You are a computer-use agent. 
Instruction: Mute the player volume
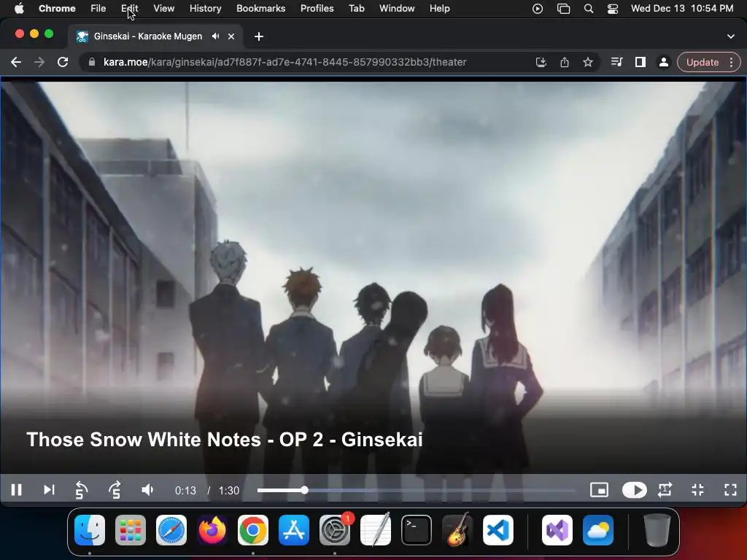147,490
